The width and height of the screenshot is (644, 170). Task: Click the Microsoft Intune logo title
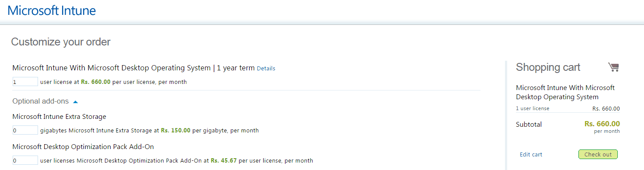[x=52, y=10]
